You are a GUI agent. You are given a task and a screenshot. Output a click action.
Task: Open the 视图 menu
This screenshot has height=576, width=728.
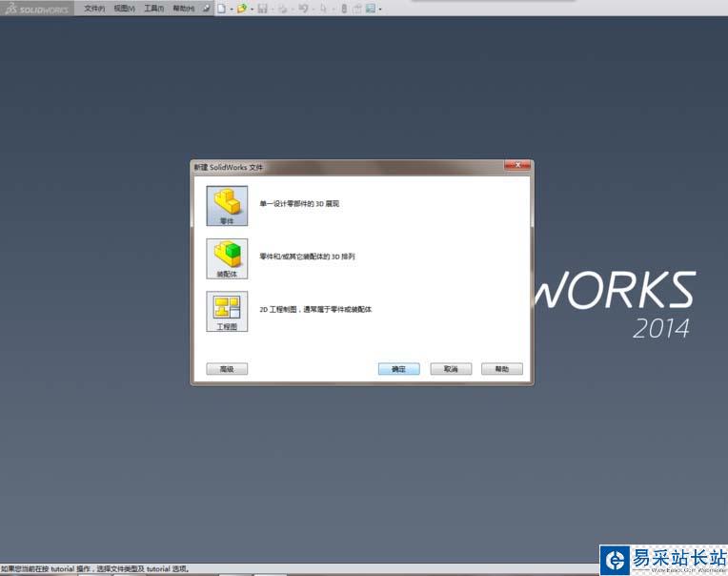click(x=125, y=9)
